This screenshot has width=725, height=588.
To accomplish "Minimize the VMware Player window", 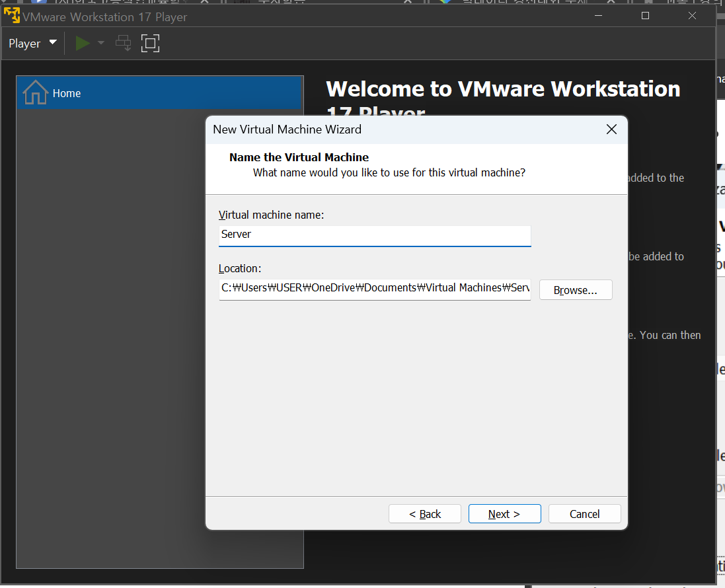I will click(598, 16).
